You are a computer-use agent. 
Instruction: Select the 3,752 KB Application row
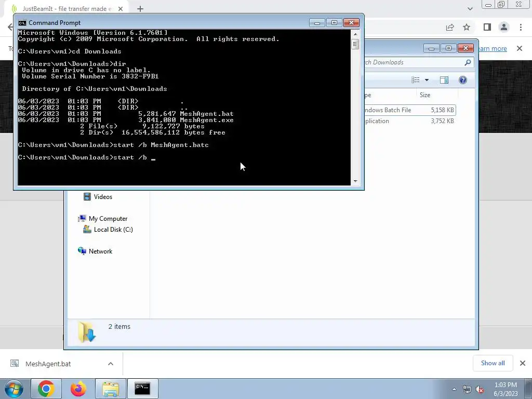point(409,121)
